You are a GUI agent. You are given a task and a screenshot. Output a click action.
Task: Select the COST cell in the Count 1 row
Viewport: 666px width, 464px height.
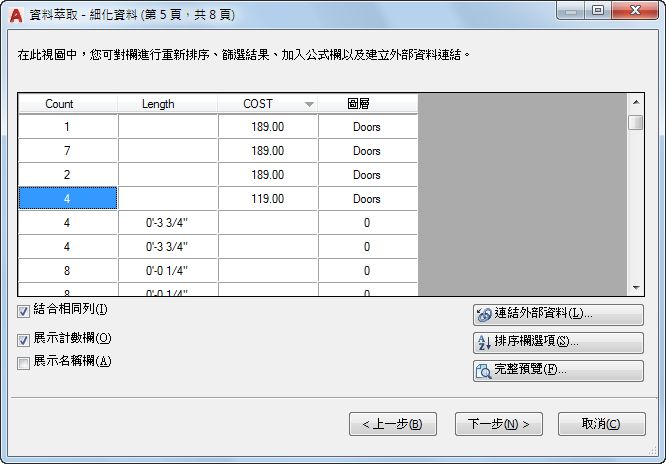pyautogui.click(x=268, y=127)
